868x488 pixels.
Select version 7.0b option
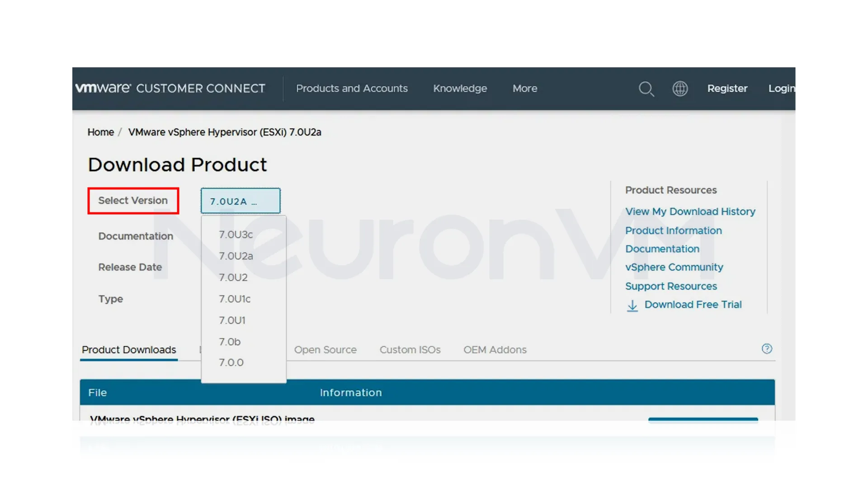click(x=230, y=342)
